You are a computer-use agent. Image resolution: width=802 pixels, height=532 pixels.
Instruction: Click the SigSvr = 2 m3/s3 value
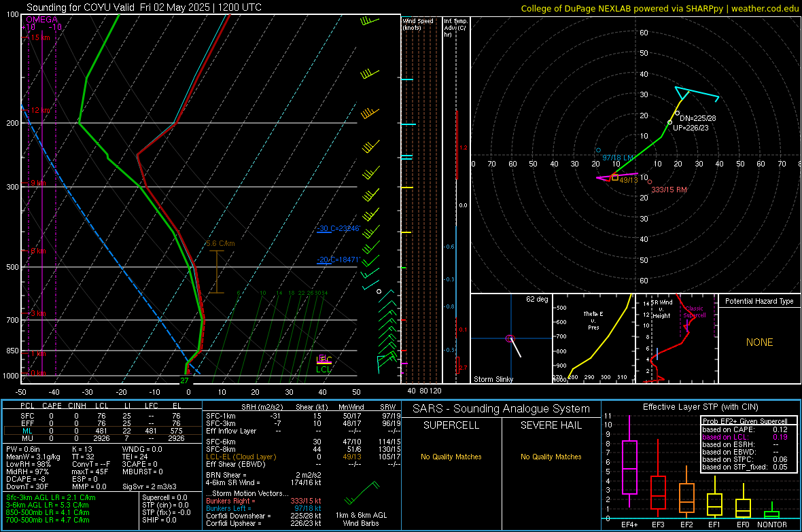(150, 486)
